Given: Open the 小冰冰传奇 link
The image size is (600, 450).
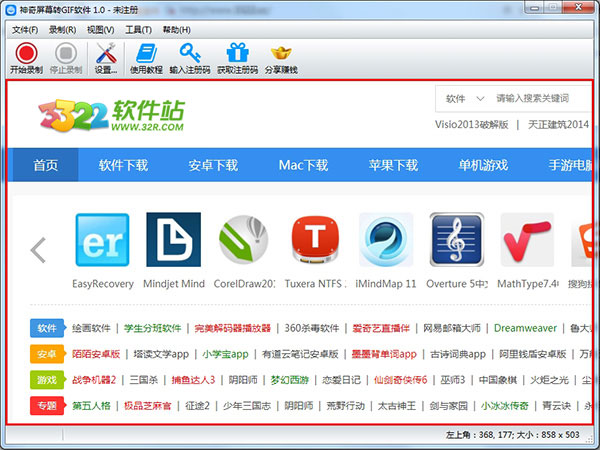Looking at the screenshot, I should click(504, 406).
